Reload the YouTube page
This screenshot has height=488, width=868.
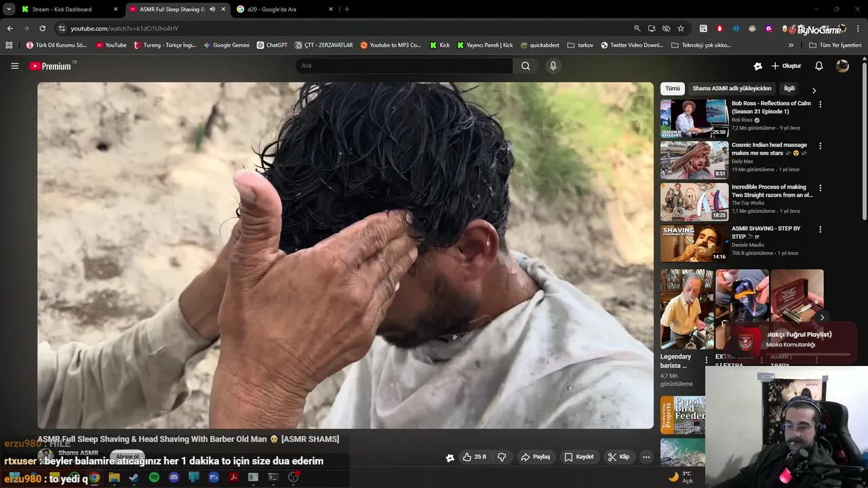(42, 28)
